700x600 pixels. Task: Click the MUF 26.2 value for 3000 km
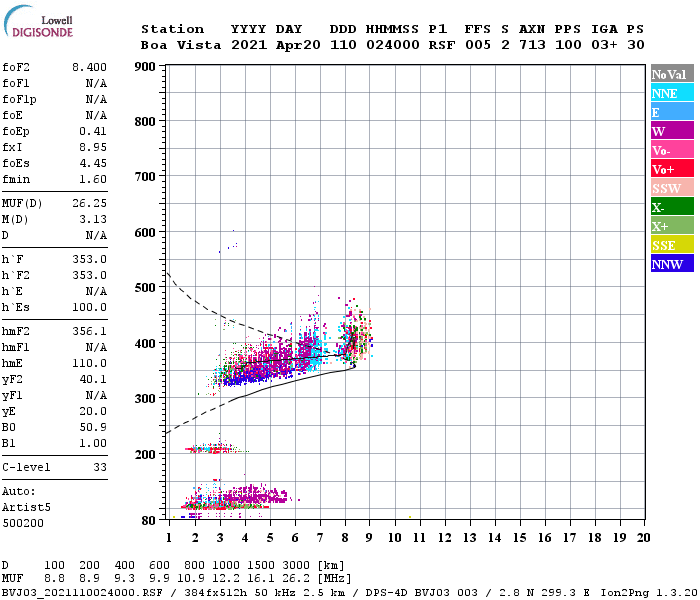(296, 579)
